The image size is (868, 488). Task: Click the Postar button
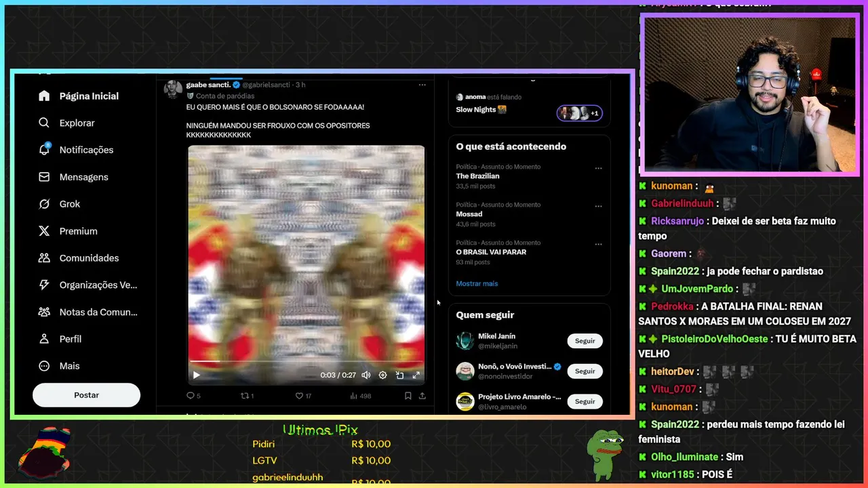point(86,395)
